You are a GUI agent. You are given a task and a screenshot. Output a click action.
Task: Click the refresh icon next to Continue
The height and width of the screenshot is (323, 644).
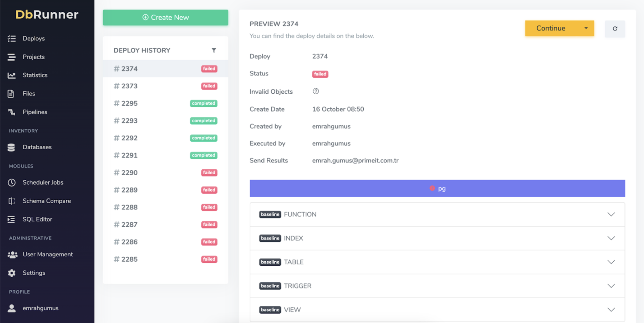click(615, 29)
